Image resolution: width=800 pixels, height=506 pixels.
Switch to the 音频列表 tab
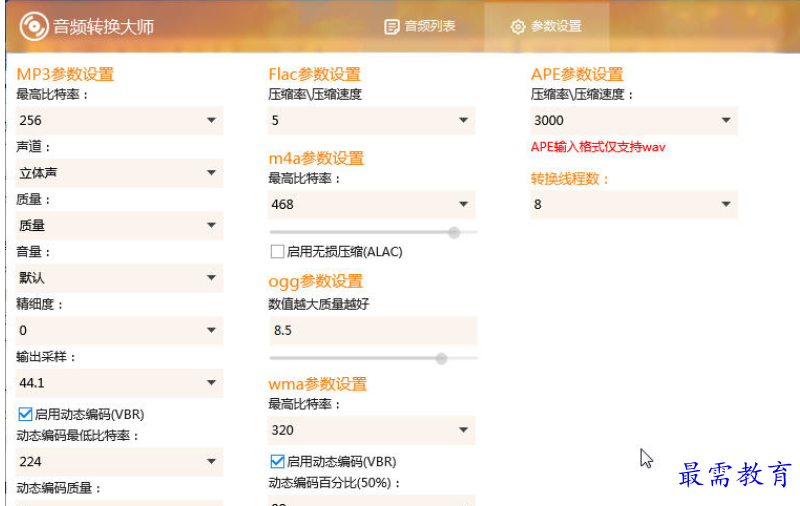click(420, 27)
